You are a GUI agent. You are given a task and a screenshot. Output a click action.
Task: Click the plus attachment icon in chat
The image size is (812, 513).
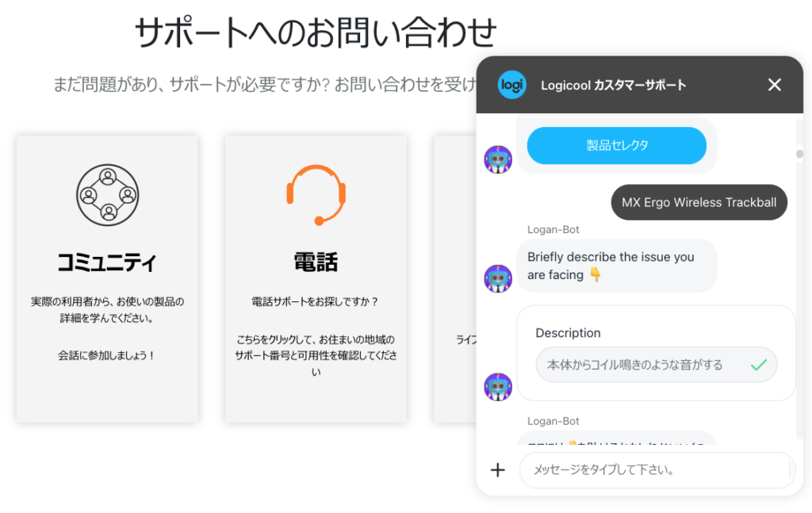tap(498, 470)
